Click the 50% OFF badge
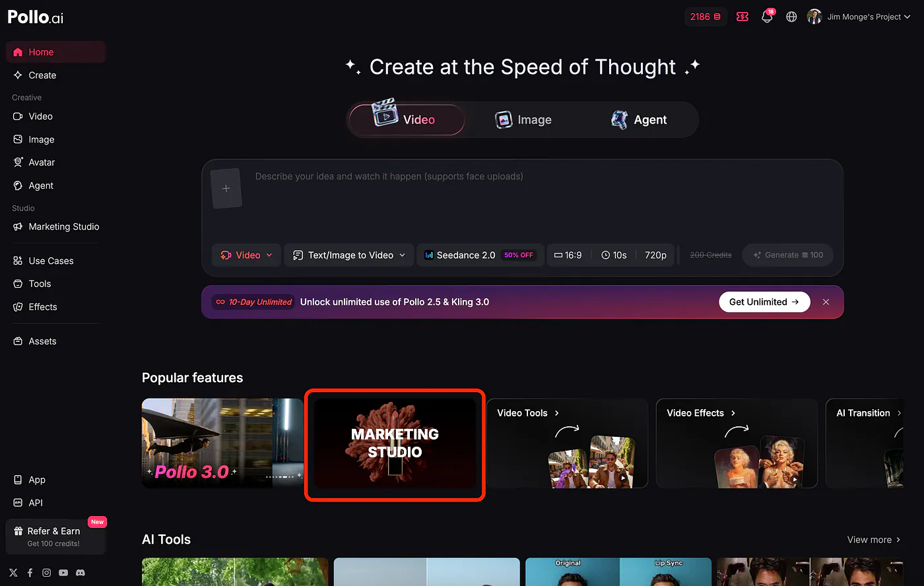 coord(519,255)
